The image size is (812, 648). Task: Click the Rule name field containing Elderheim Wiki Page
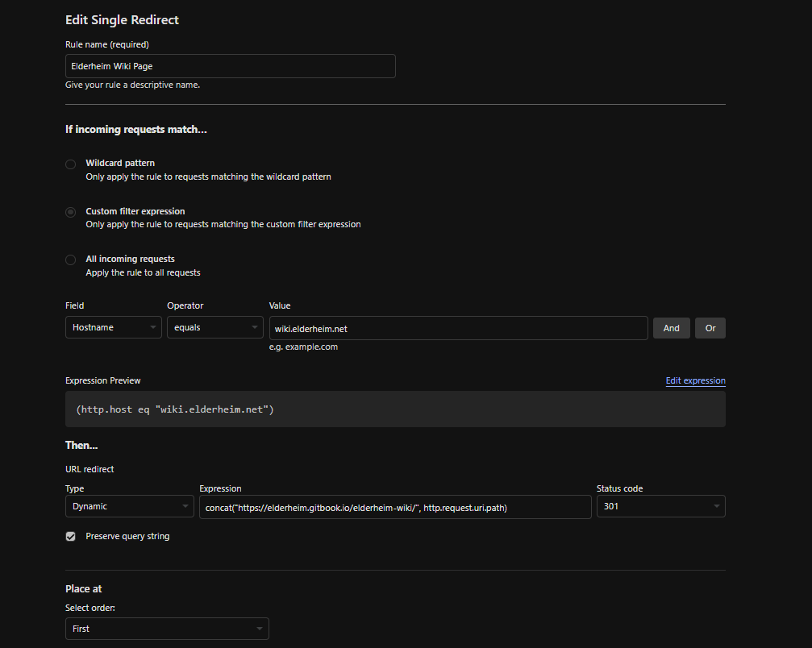coord(230,65)
